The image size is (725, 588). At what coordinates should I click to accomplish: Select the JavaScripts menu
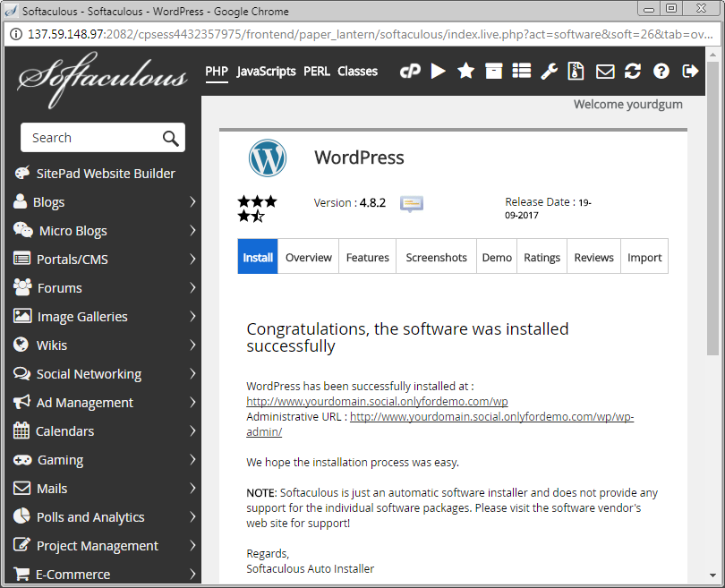pyautogui.click(x=267, y=72)
